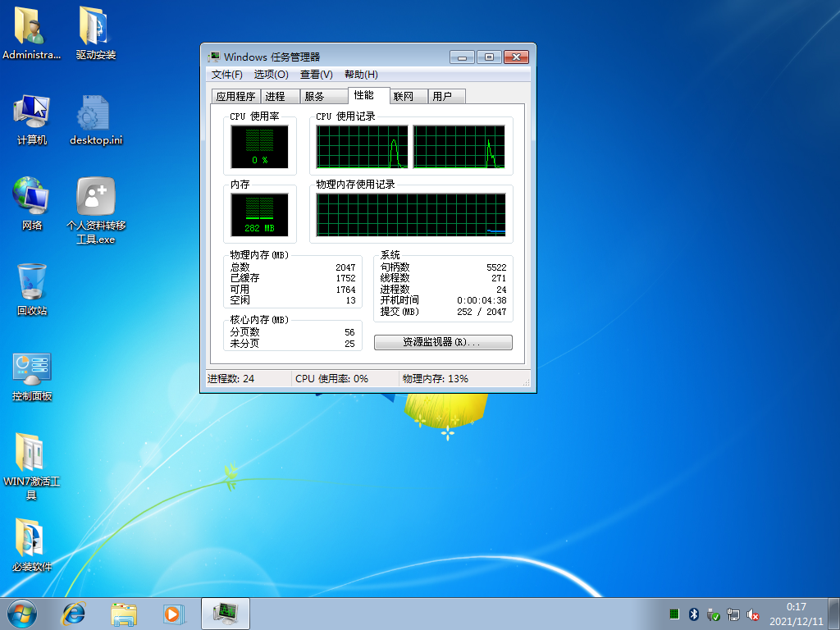Open the 回收站 recycle bin icon

[x=32, y=290]
